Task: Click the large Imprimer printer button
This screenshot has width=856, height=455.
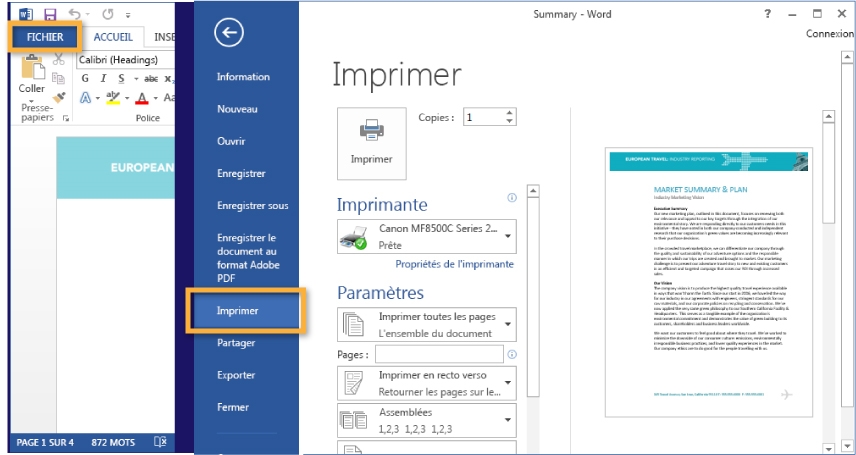Action: click(x=372, y=143)
